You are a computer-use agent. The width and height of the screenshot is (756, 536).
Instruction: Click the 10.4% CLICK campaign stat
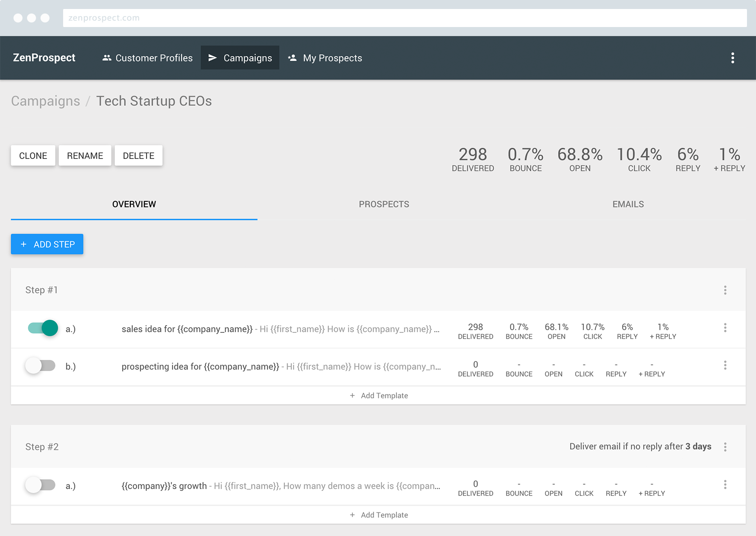point(639,159)
